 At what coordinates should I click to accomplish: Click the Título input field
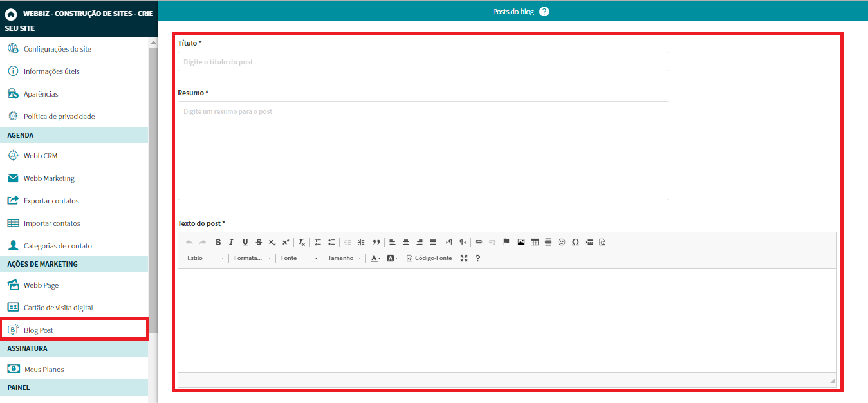click(423, 62)
